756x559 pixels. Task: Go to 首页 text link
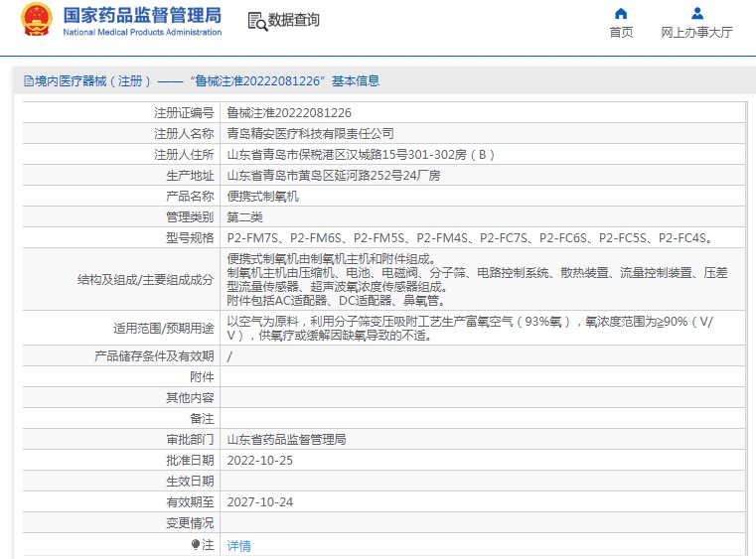(x=621, y=33)
